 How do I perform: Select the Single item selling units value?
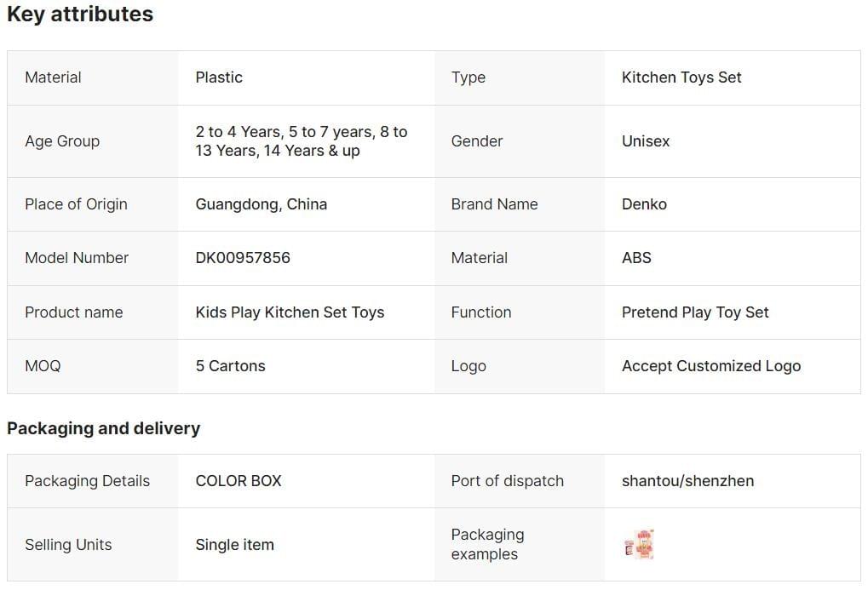[234, 545]
